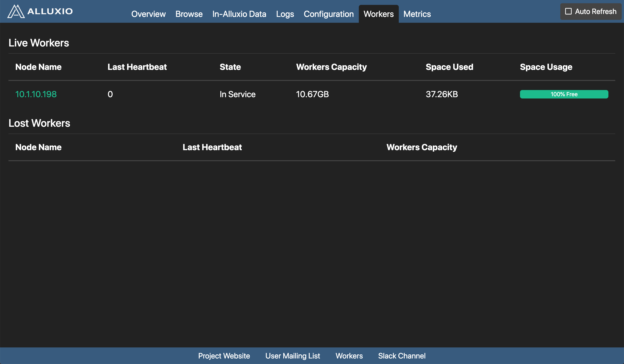
Task: Click the Alluxio brand name text
Action: [50, 11]
